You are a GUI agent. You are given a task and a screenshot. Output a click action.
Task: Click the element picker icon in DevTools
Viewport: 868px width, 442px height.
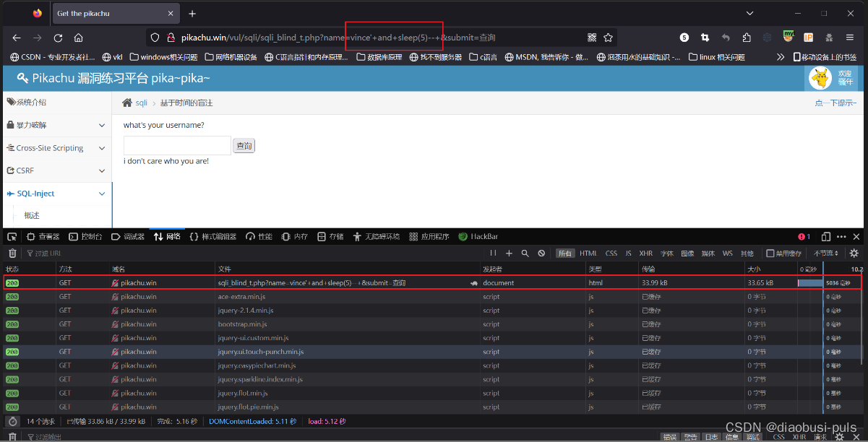[x=12, y=237]
